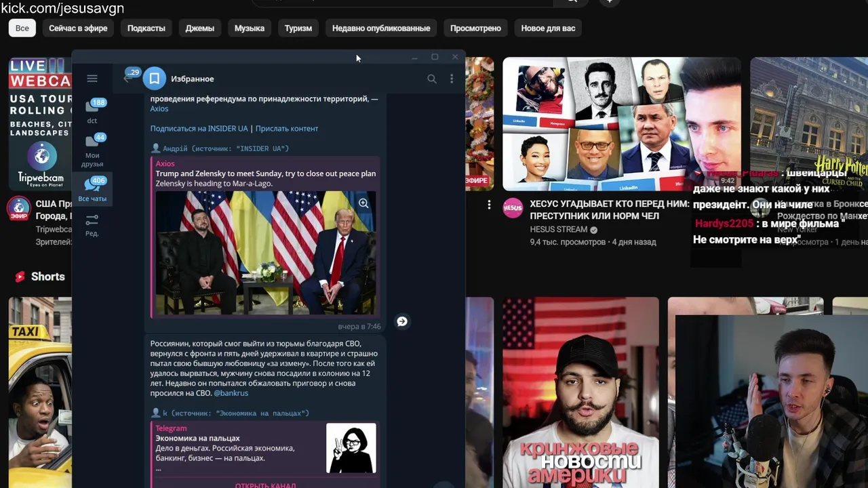Open the Экономика на пальцах channel title
The height and width of the screenshot is (488, 868).
click(197, 438)
